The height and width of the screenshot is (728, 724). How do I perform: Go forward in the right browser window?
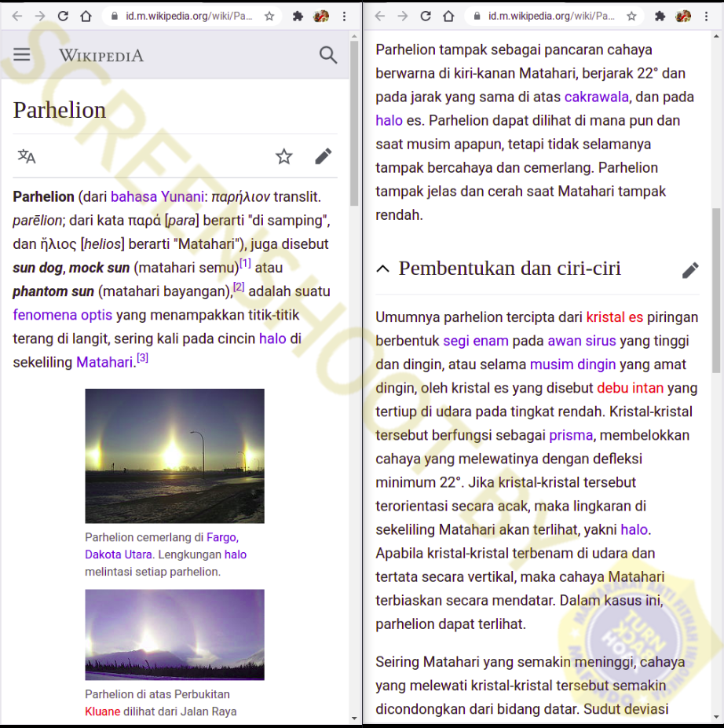(403, 16)
